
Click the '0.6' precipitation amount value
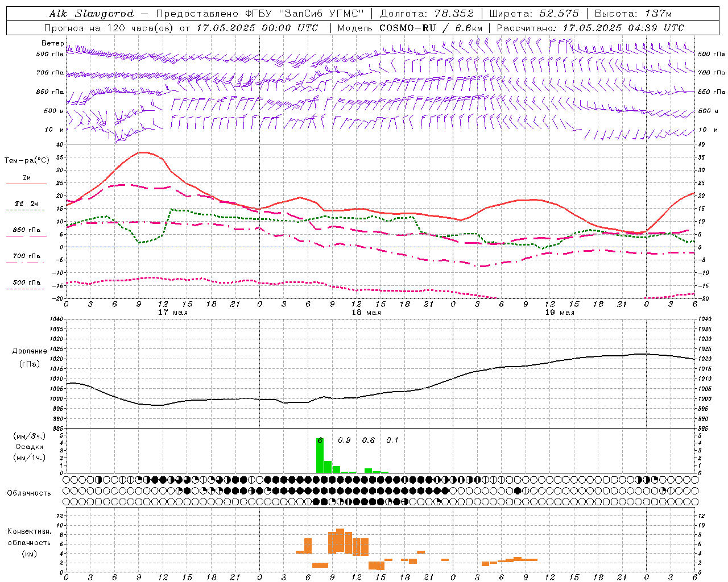[369, 440]
